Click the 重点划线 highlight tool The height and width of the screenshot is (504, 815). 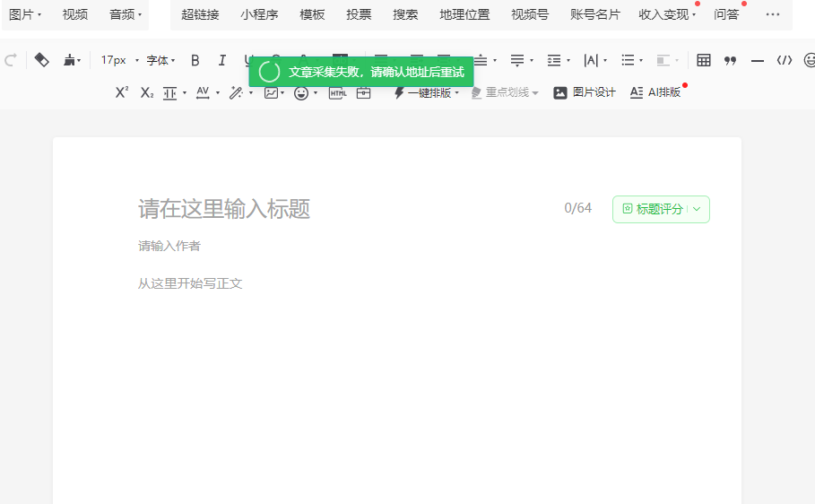(505, 92)
